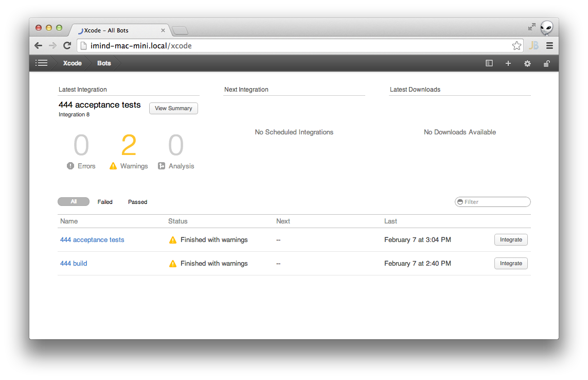The image size is (588, 380).
Task: Click 'Integration 8' text
Action: (74, 114)
